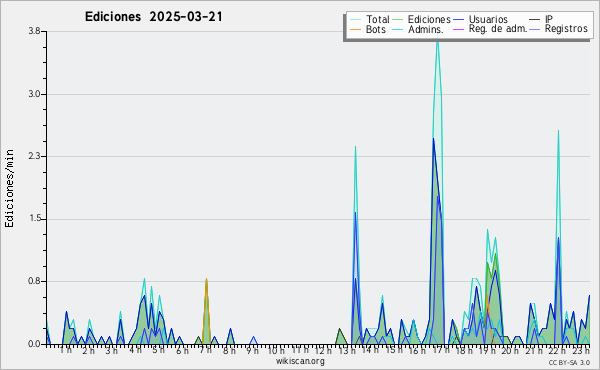Click the magenta Reg. de adm. color line

(458, 29)
